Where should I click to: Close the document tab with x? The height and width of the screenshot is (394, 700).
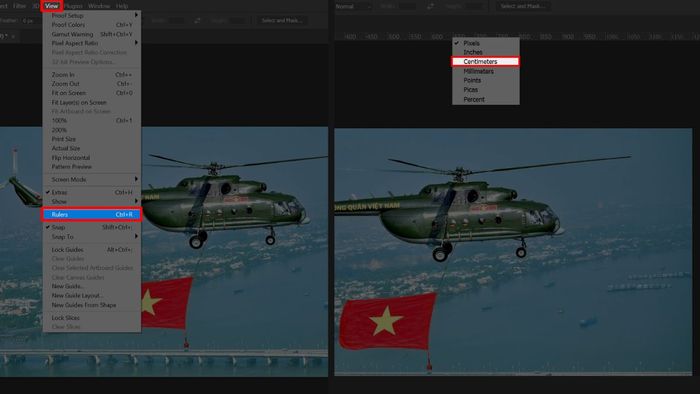click(x=13, y=37)
